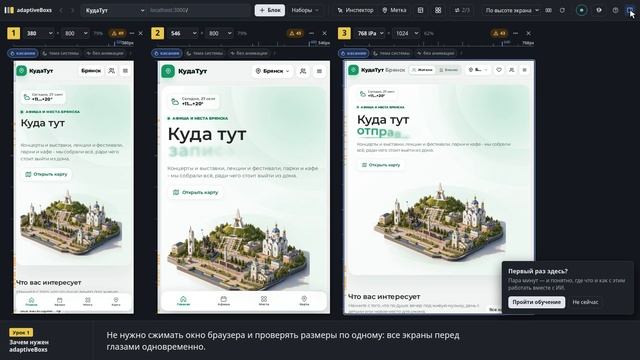Select Афиша in viewport 2 bottom navigation
Viewport: 640px width, 360px height.
(x=223, y=301)
